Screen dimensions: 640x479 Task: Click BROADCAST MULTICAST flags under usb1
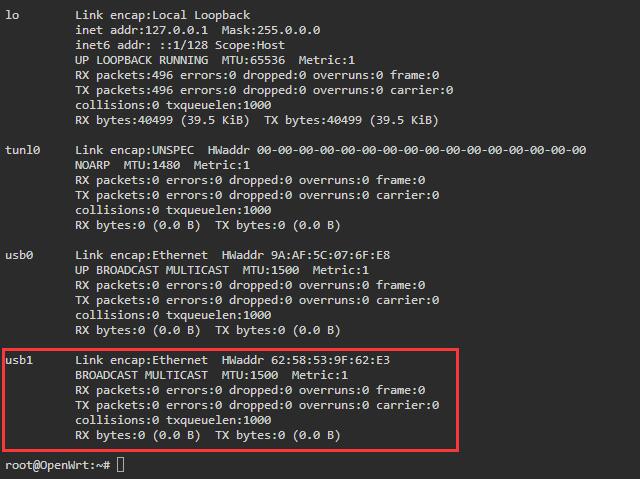(141, 375)
